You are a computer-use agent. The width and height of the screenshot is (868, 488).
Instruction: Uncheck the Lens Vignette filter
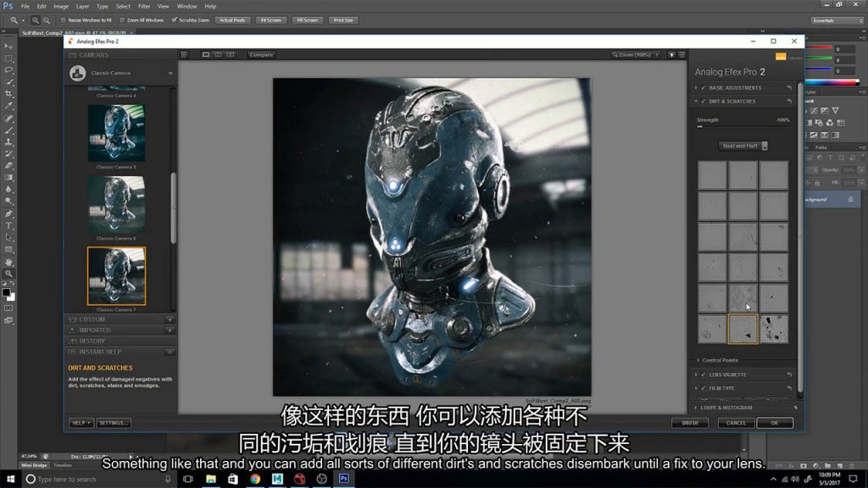click(x=704, y=375)
